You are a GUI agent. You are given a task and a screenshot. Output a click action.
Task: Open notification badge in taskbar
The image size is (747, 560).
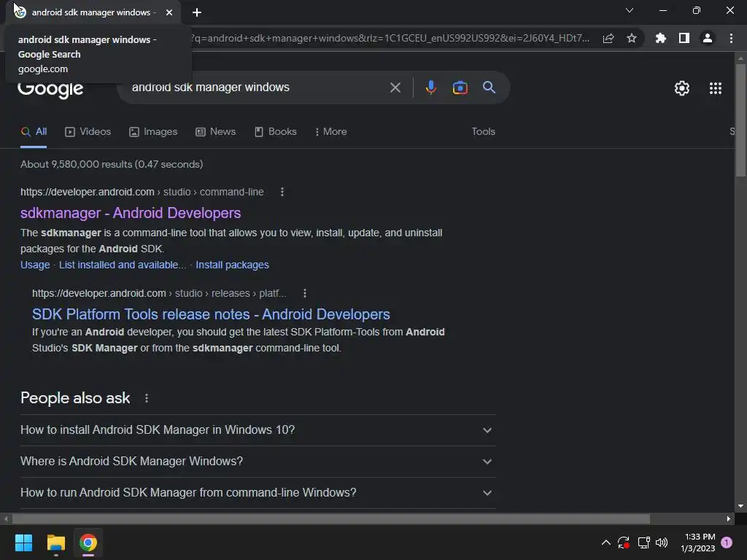727,542
